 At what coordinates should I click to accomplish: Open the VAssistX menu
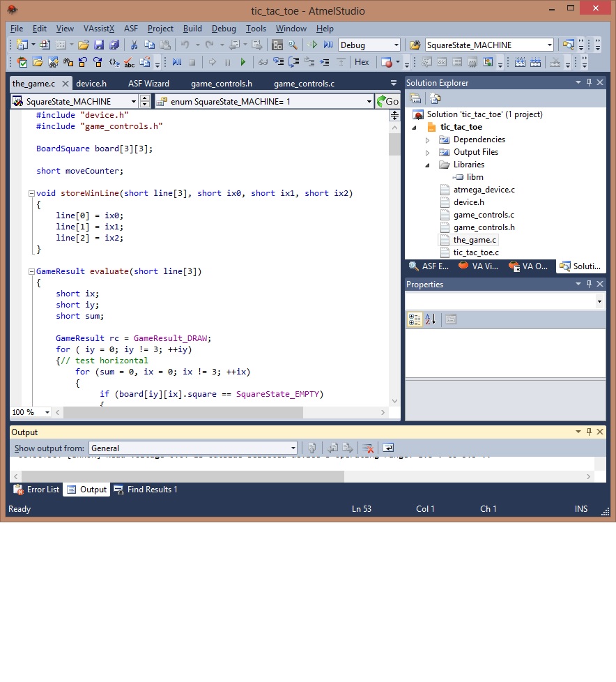click(99, 29)
